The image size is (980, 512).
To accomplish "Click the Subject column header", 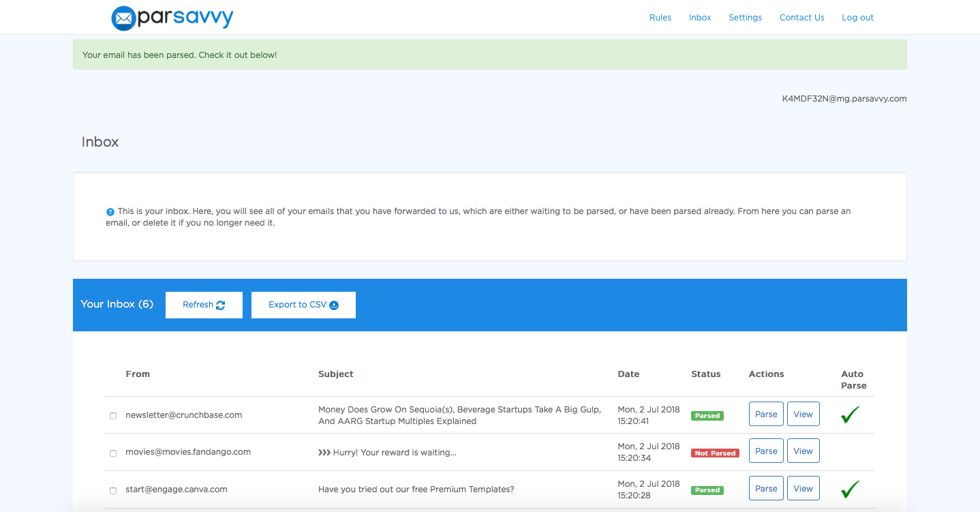I will click(336, 374).
